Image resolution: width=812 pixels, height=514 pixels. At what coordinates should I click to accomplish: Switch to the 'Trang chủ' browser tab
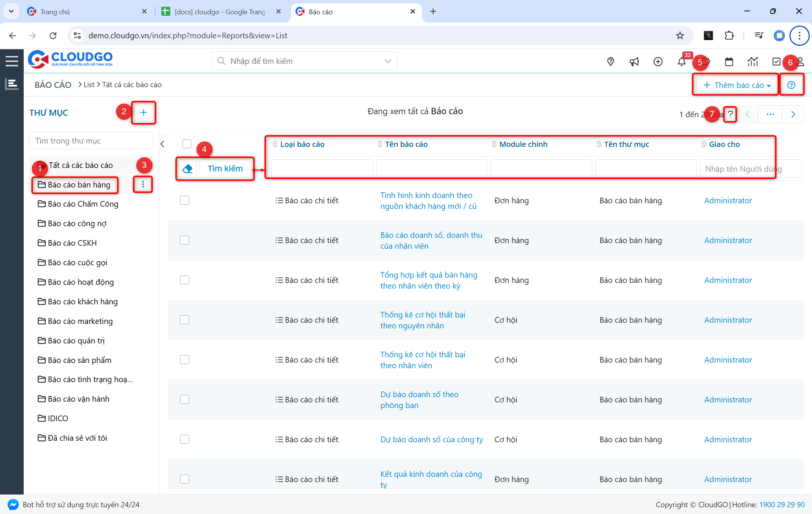(x=55, y=12)
